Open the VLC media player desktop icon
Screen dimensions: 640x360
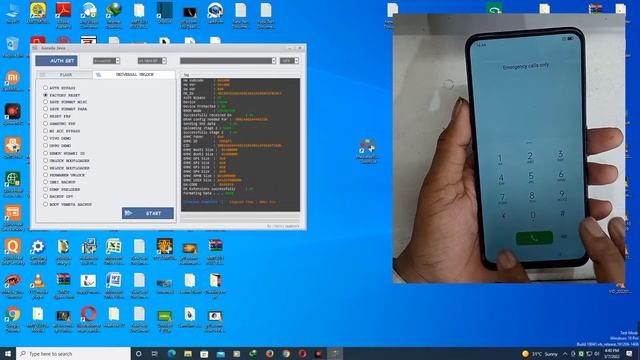coord(38,285)
